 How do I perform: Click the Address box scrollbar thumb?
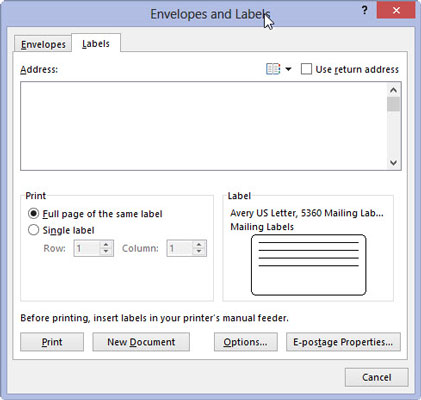393,104
